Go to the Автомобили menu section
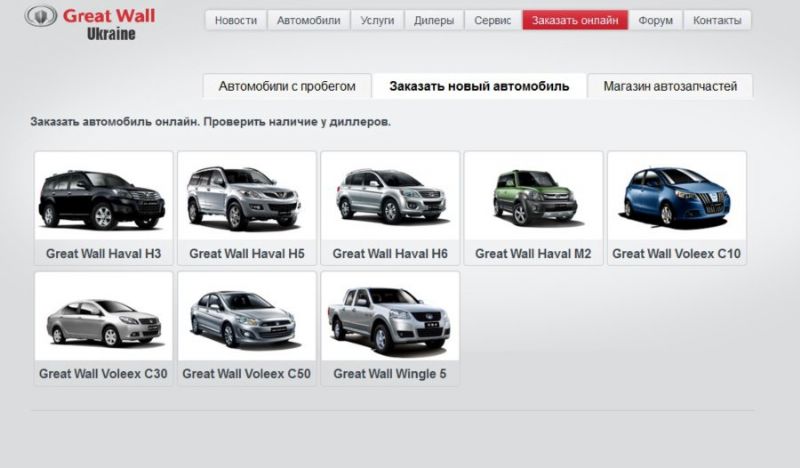 click(308, 20)
